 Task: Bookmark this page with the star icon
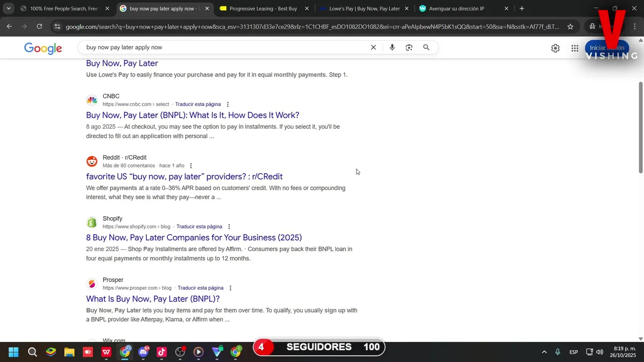pyautogui.click(x=570, y=27)
